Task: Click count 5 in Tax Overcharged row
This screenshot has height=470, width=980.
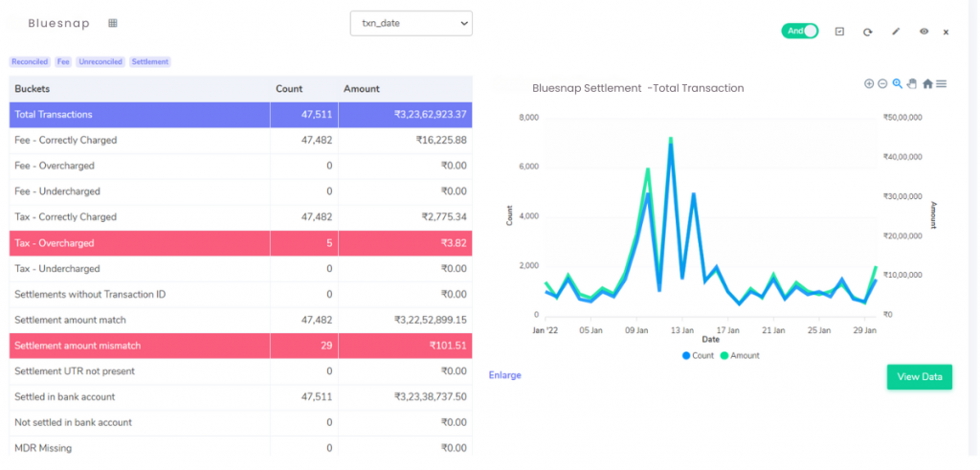Action: [329, 243]
